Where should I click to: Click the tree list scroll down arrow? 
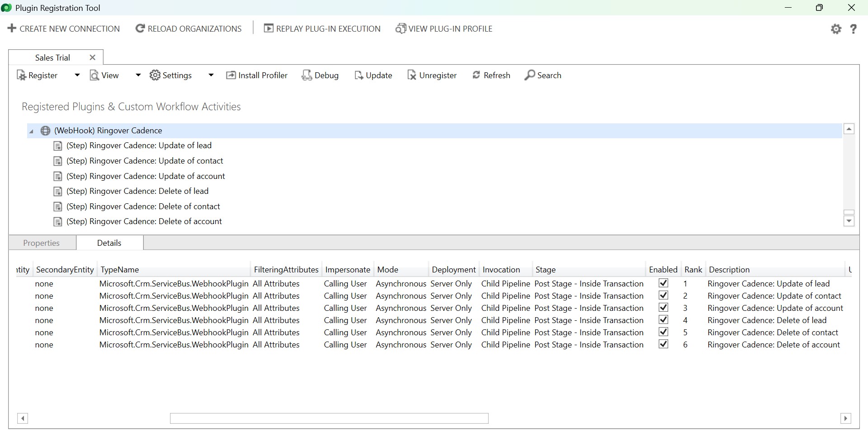849,221
